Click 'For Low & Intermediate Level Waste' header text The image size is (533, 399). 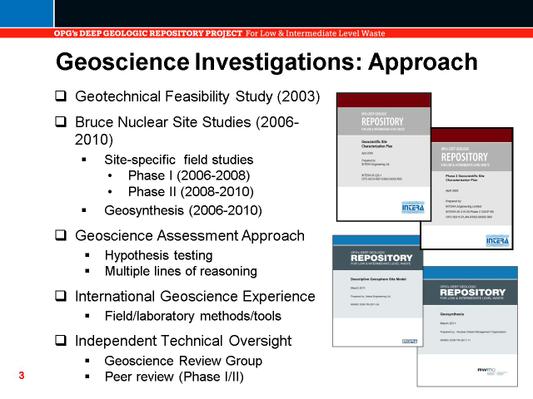315,33
